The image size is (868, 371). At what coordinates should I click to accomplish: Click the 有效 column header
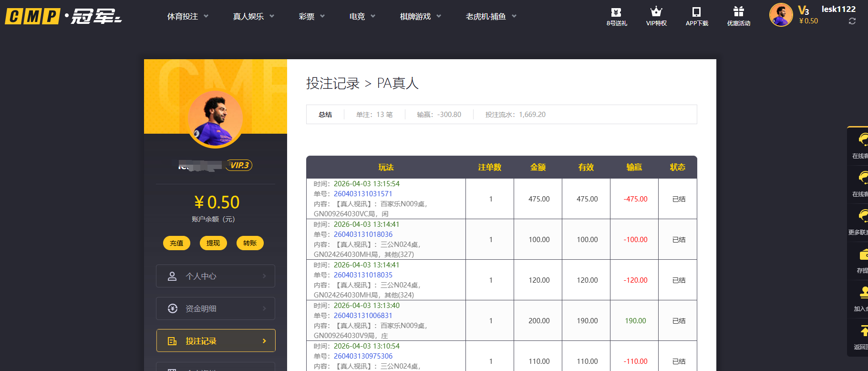(586, 167)
